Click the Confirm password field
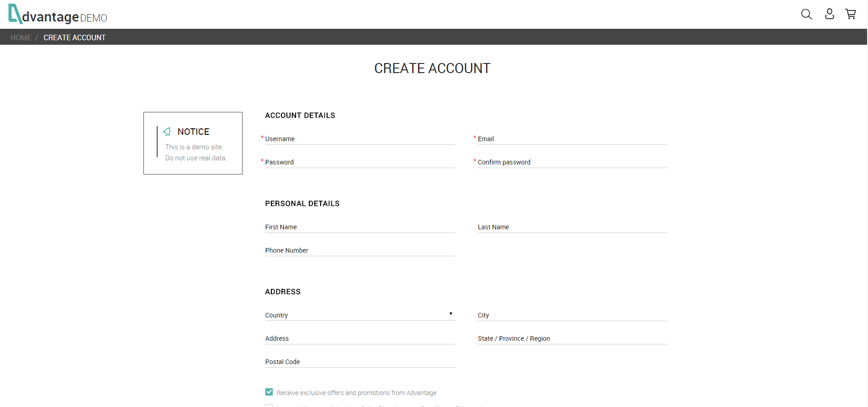This screenshot has width=868, height=407. [x=572, y=162]
